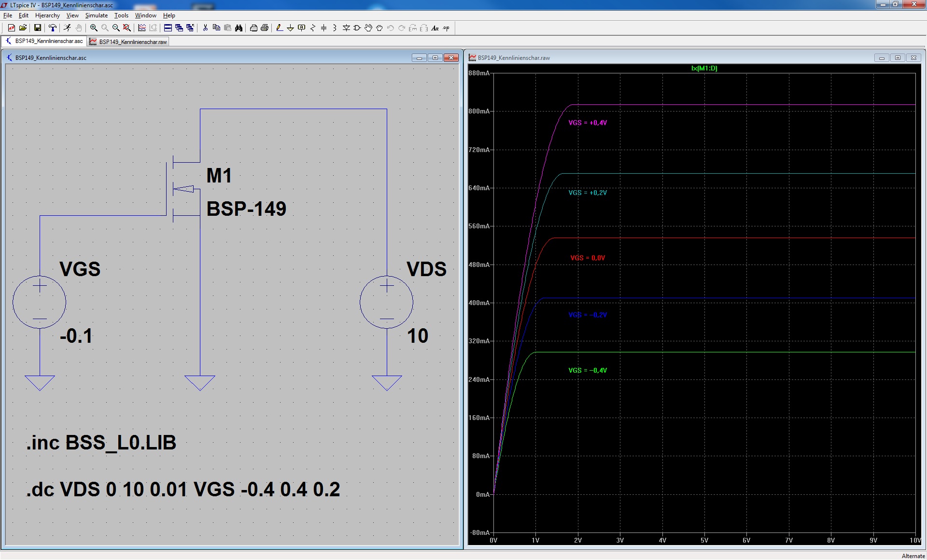Click the .dc VDS sweep directive text
The height and width of the screenshot is (560, 927).
(183, 490)
